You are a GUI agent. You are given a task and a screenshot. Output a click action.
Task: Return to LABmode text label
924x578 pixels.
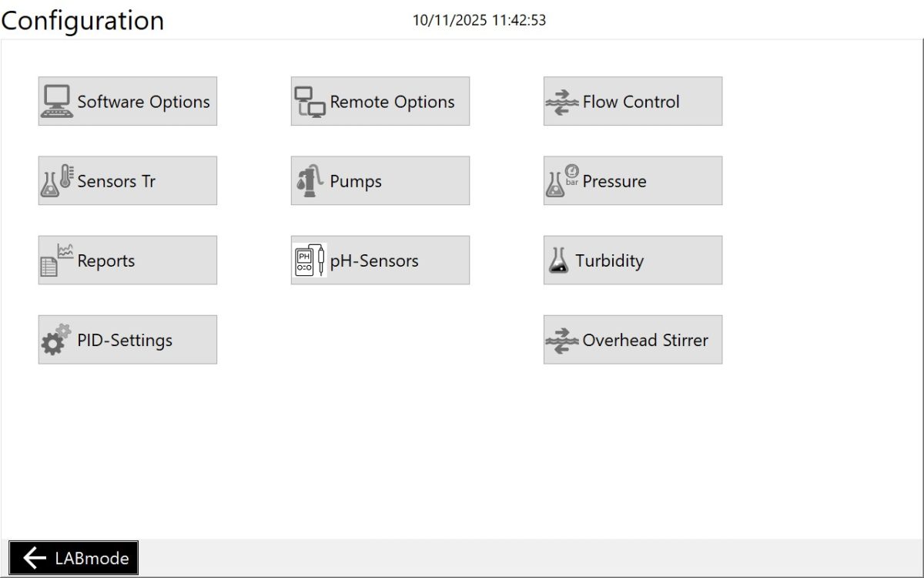coord(92,558)
